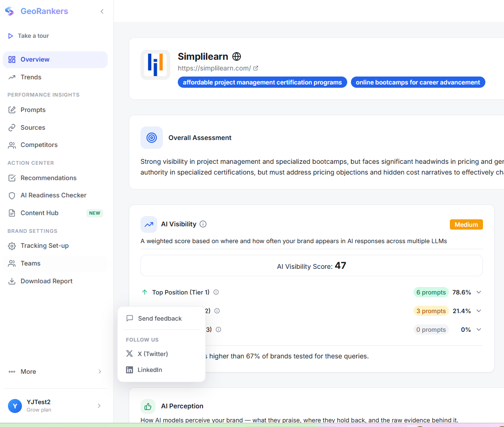Click the GeoRankers logo icon
The height and width of the screenshot is (427, 504).
tap(10, 11)
